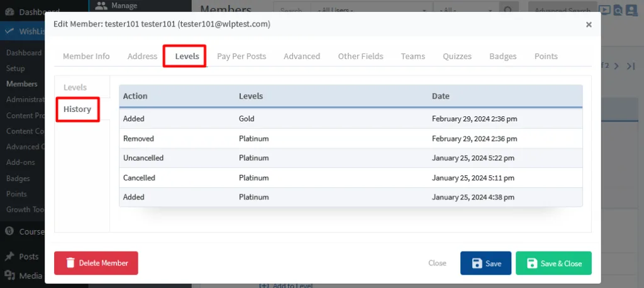Viewport: 644px width, 288px height.
Task: Open the Pay Per Posts tab
Action: (241, 56)
